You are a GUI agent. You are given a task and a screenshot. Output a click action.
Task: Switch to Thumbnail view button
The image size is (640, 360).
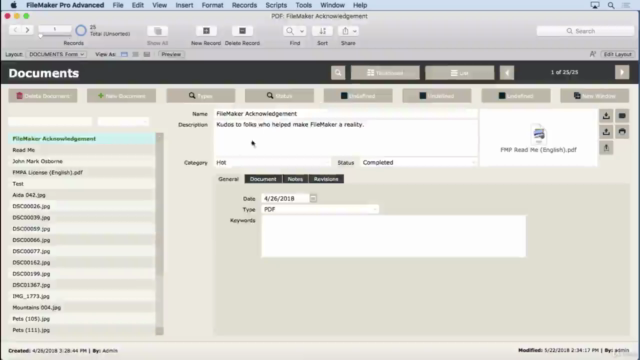[385, 73]
